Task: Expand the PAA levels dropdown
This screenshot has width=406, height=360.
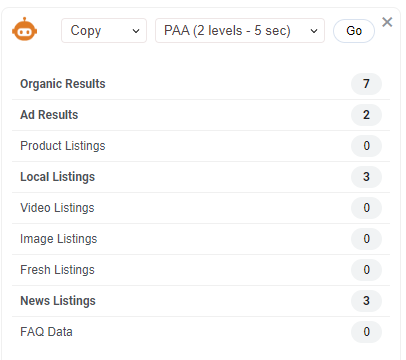Action: pyautogui.click(x=240, y=31)
